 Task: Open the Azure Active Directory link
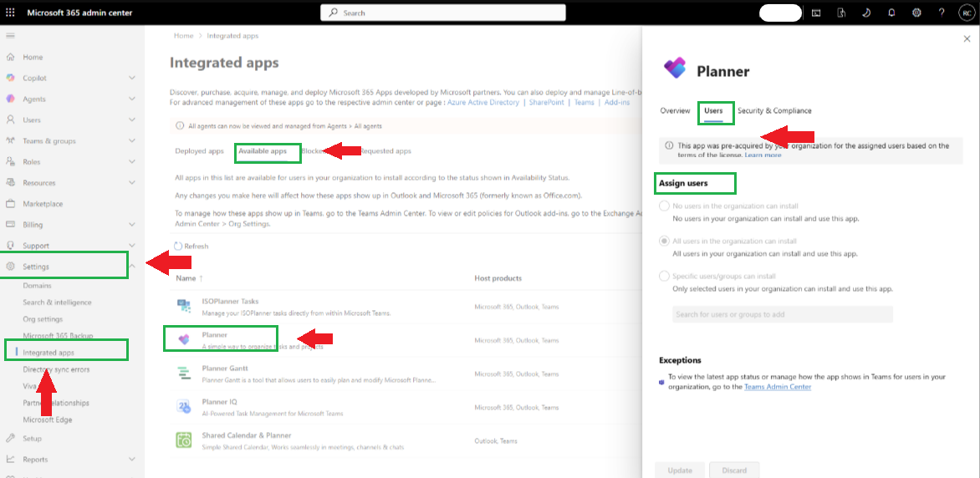[x=483, y=102]
